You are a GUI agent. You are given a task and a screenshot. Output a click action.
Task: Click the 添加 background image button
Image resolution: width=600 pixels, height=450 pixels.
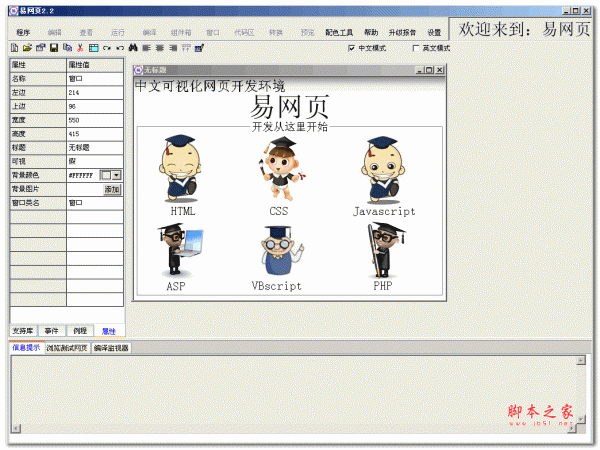pos(111,188)
